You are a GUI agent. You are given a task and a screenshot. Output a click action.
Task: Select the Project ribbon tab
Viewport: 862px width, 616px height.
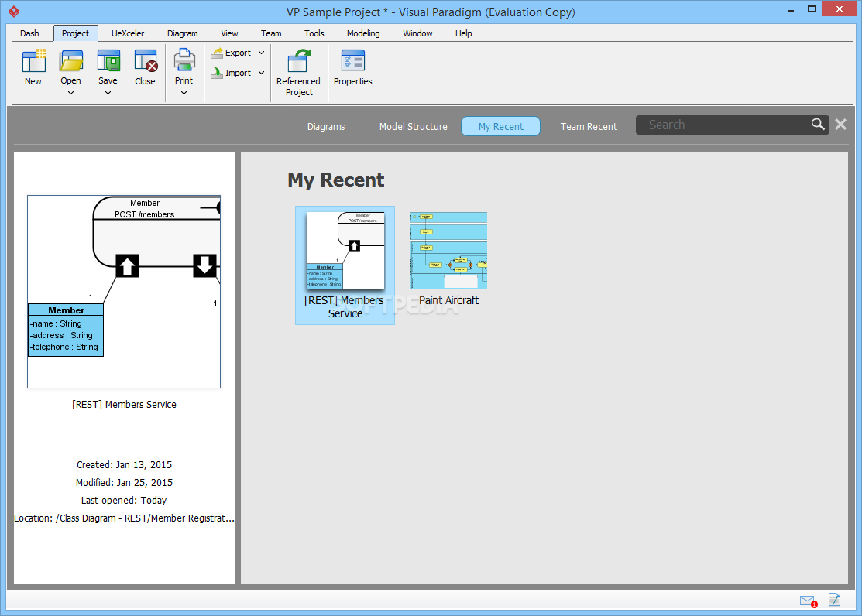click(75, 33)
